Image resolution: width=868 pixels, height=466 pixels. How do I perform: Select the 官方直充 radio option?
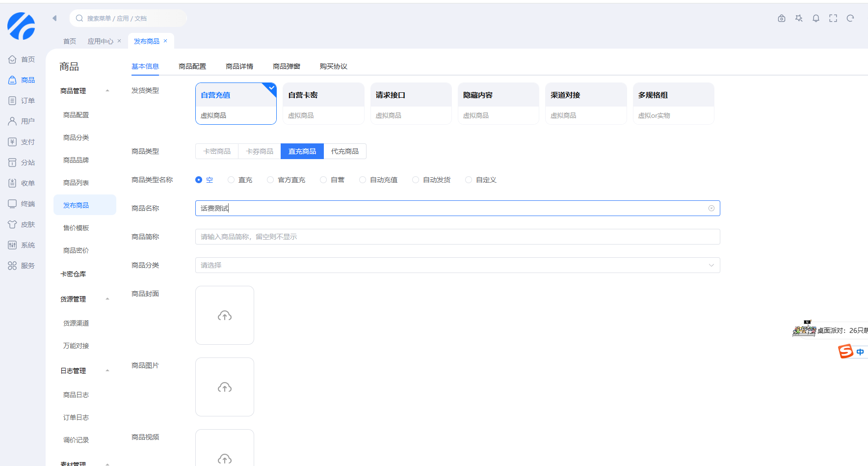[270, 180]
